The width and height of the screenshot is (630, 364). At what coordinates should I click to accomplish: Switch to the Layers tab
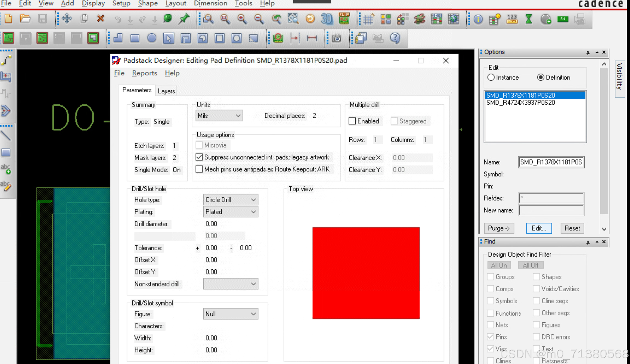coord(166,91)
